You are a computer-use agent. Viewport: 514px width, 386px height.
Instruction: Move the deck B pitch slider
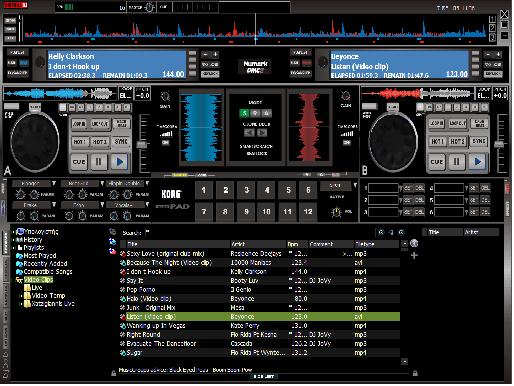(x=499, y=144)
